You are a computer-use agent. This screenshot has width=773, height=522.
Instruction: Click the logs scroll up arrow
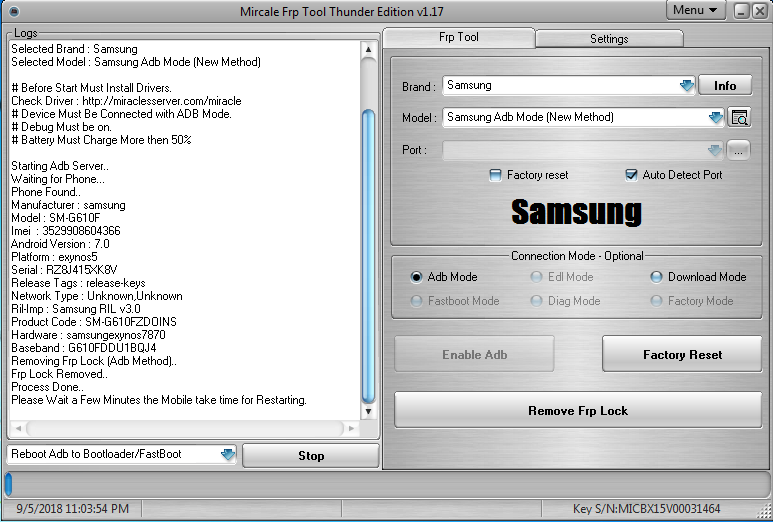368,49
